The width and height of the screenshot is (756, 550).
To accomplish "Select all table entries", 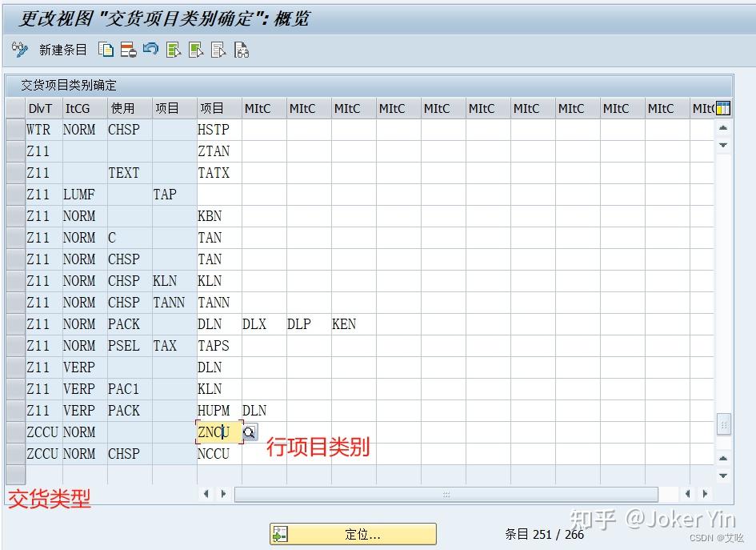I will (x=172, y=50).
